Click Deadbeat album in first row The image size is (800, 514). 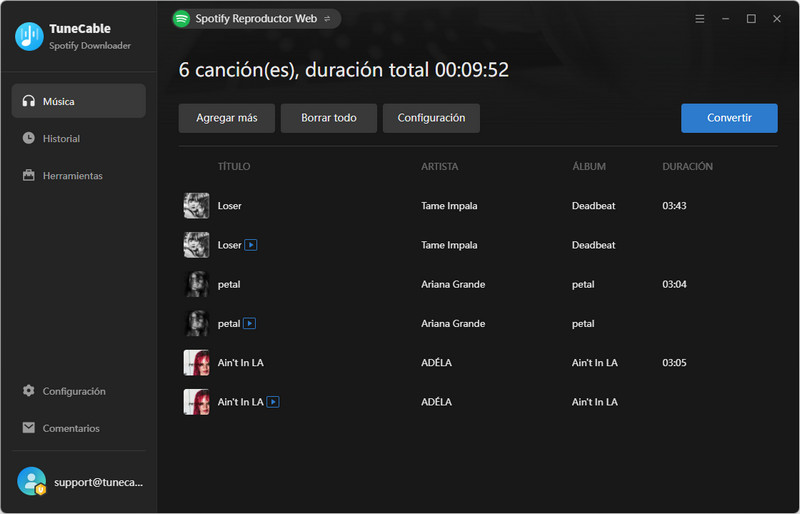(593, 206)
